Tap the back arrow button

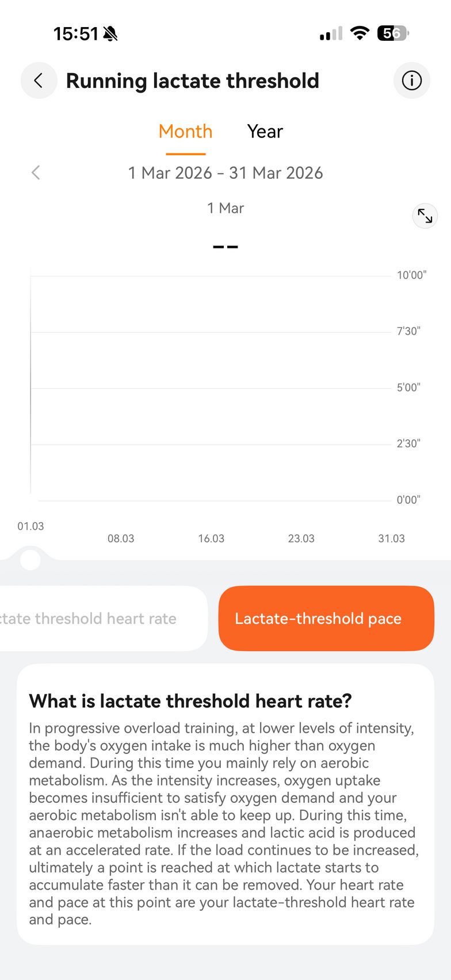point(39,81)
